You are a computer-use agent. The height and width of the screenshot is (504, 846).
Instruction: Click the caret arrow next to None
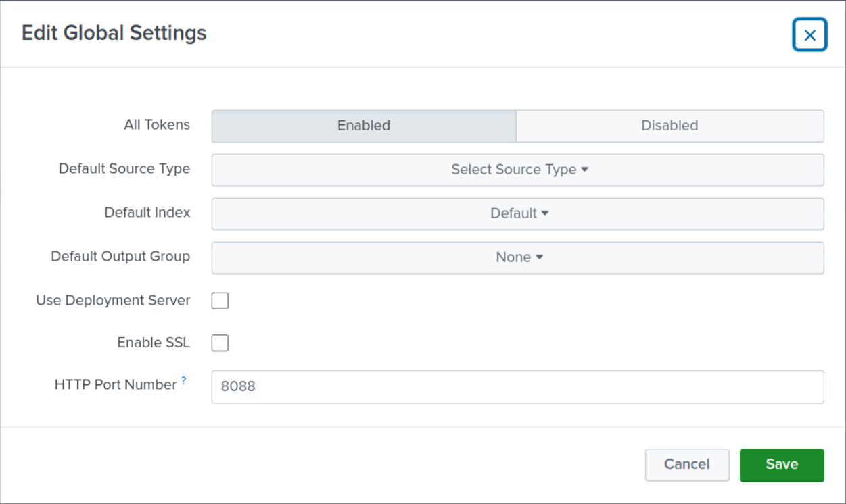point(540,258)
